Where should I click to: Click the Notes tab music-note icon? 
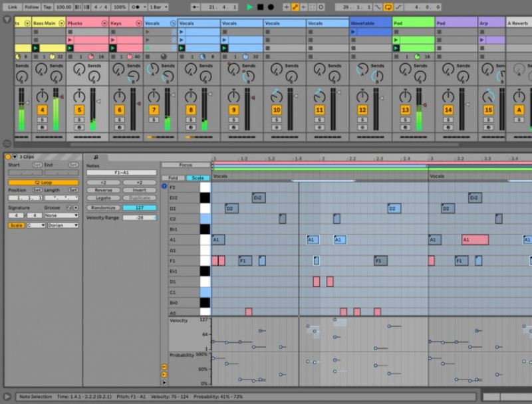tap(95, 157)
